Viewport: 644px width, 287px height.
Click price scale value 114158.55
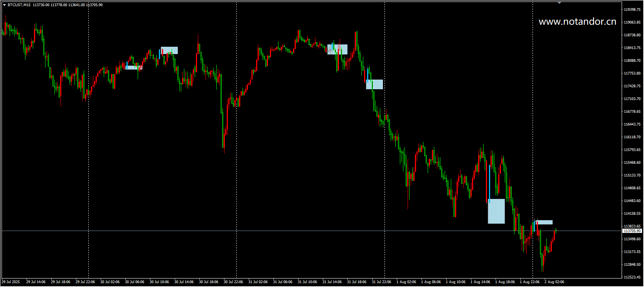(x=632, y=213)
